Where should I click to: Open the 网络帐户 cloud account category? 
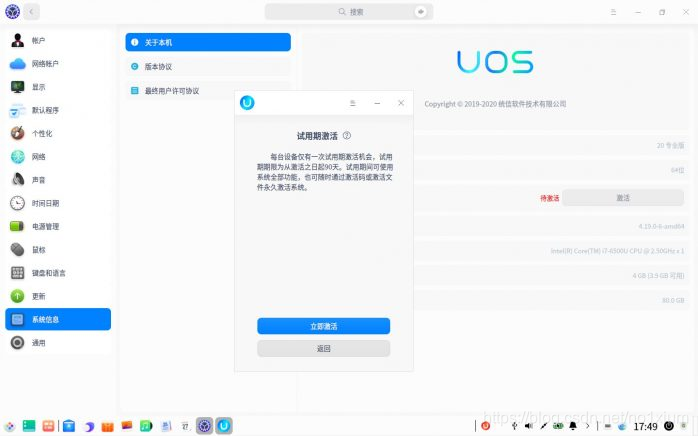pyautogui.click(x=58, y=64)
